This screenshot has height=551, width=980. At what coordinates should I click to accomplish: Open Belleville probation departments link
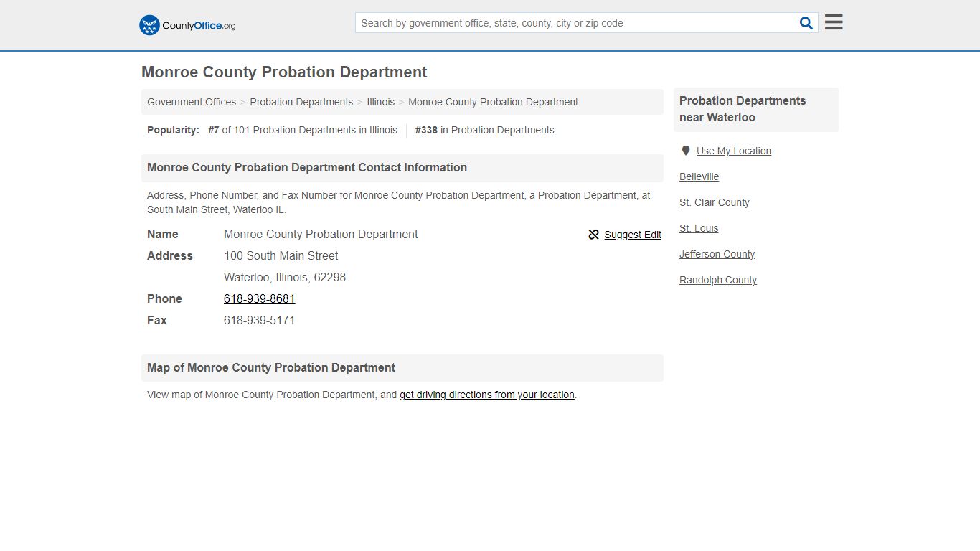699,176
